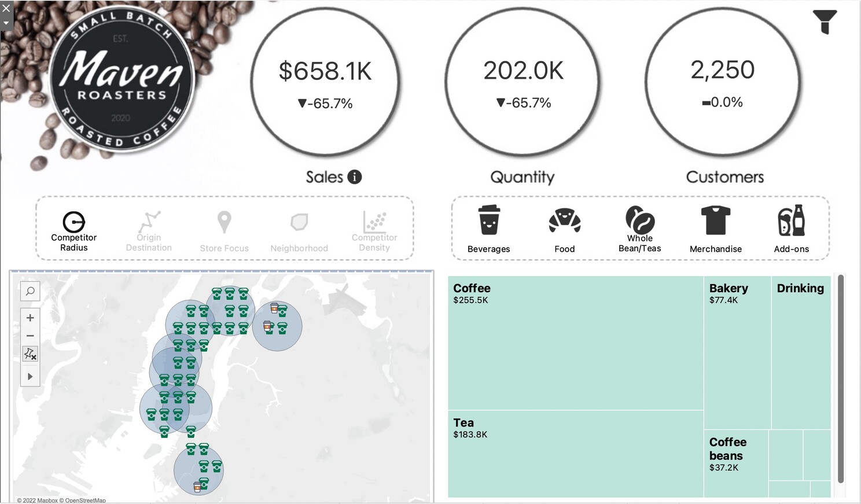Screen dimensions: 861x504
Task: Zoom in on the map
Action: click(30, 318)
